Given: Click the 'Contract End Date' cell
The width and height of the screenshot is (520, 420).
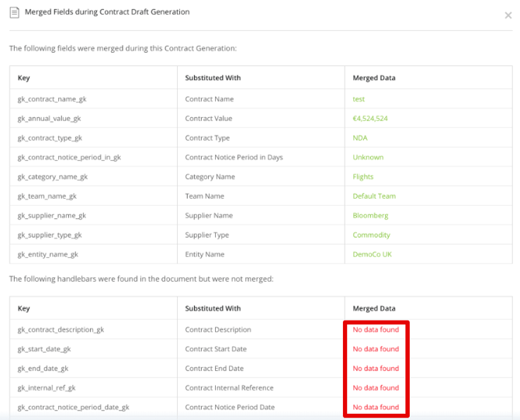Looking at the screenshot, I should (214, 369).
